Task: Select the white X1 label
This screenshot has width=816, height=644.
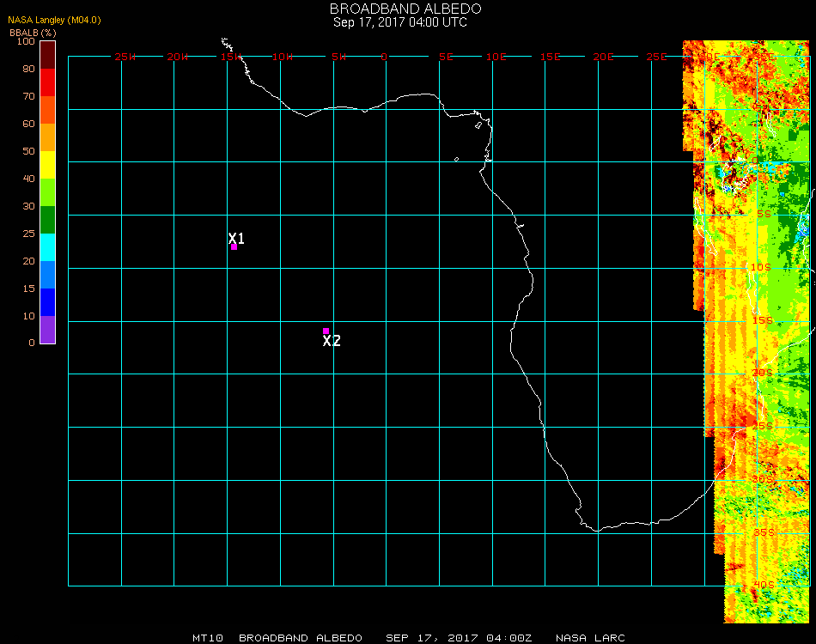Action: [236, 238]
